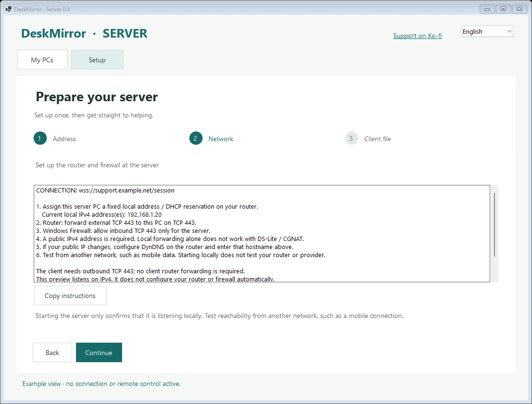Click the router forward TCP 443 instruction line
Screen dimensions: 532x404
tap(116, 223)
